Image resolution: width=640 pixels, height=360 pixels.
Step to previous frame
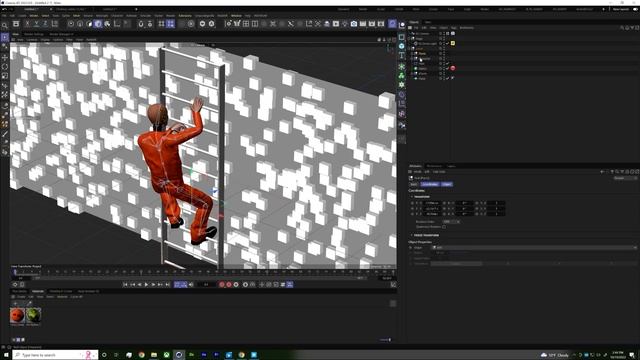[139, 284]
